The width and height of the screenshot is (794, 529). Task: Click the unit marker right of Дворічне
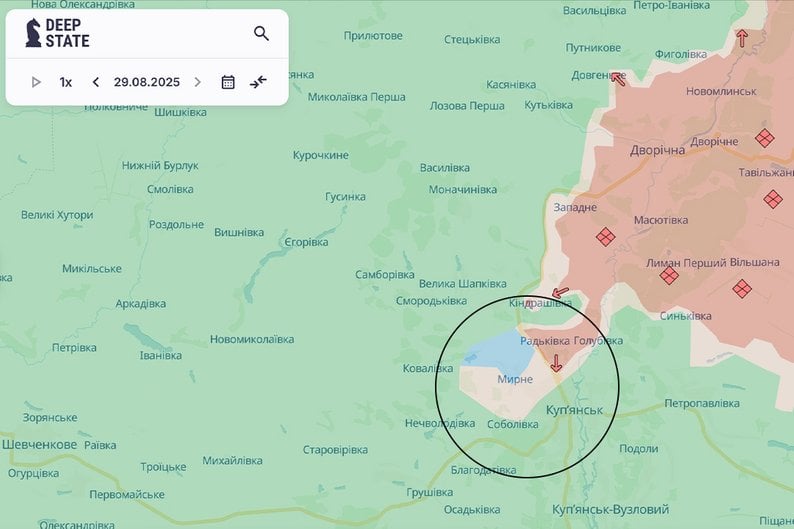click(x=765, y=138)
